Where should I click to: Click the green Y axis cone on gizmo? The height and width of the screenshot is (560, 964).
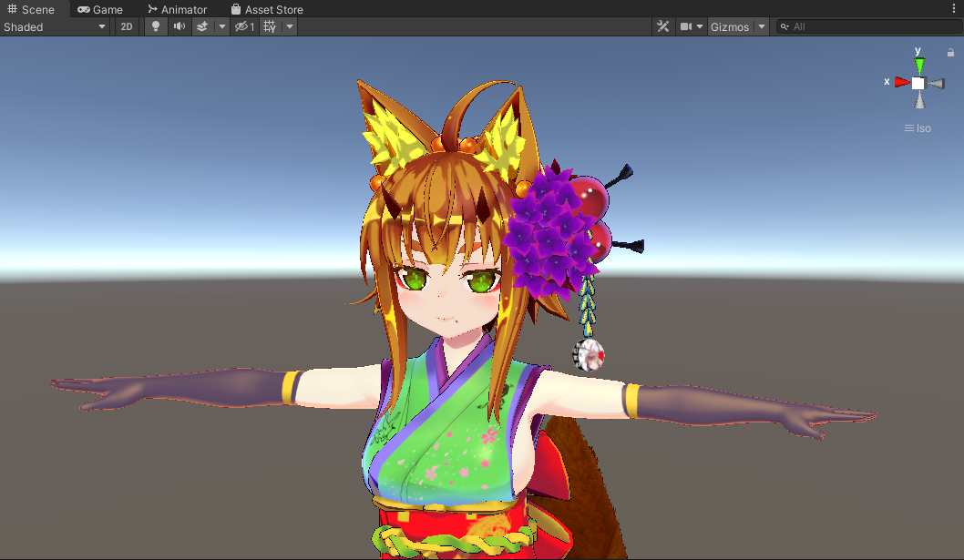[919, 65]
